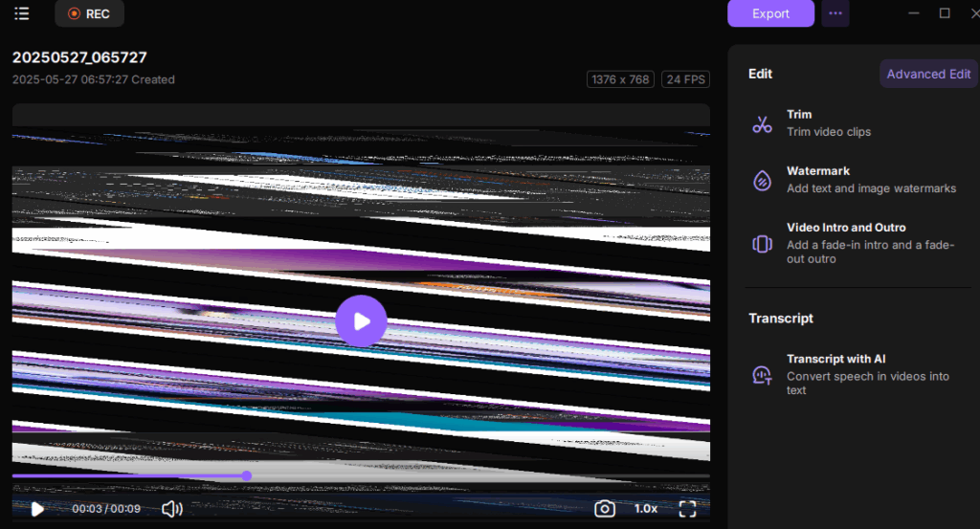Click the Transcript with AI icon
Screen dimensions: 980x529
(762, 375)
